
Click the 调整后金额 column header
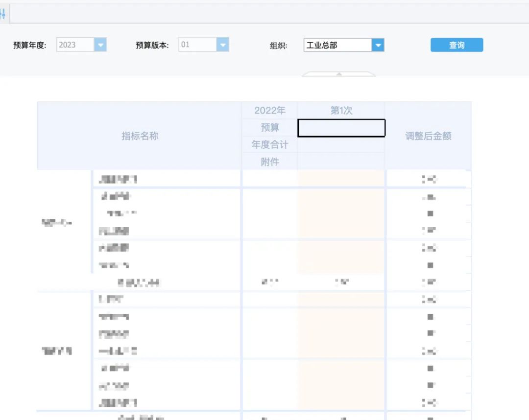coord(428,136)
